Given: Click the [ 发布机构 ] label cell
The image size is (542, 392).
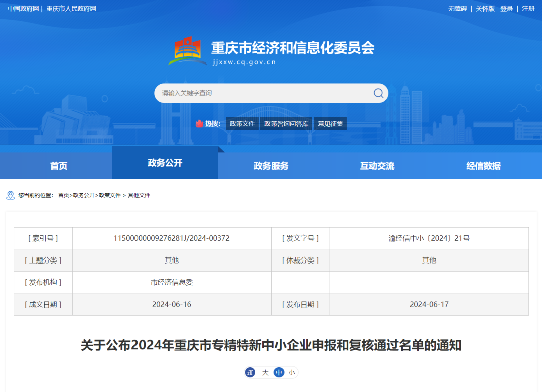Looking at the screenshot, I should pos(43,282).
